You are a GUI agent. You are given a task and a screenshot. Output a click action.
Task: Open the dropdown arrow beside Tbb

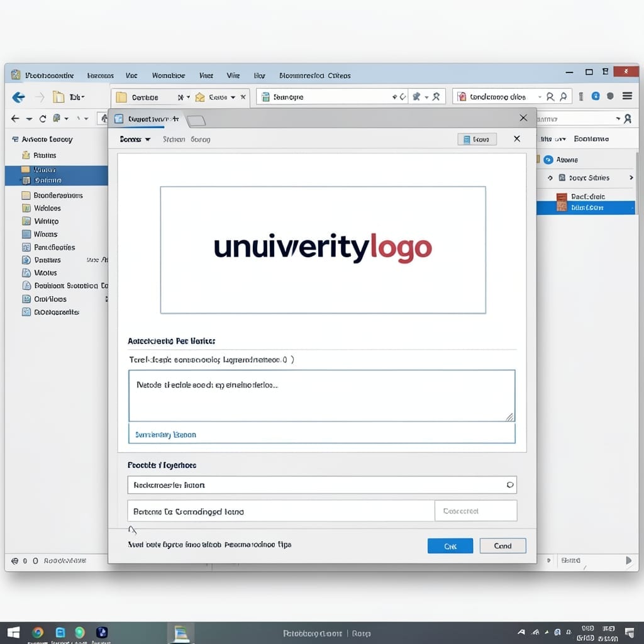(83, 97)
